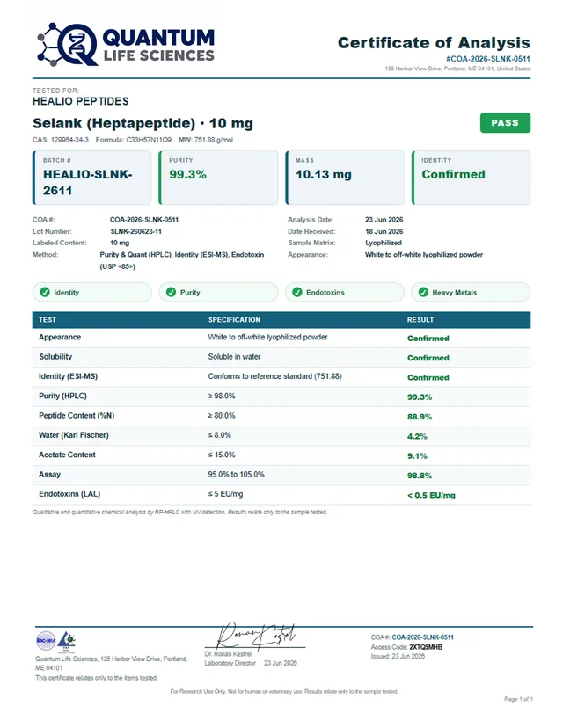Screen dimensions: 563x728
Task: Click the Quantum Life Sciences logo icon
Action: pyautogui.click(x=68, y=44)
